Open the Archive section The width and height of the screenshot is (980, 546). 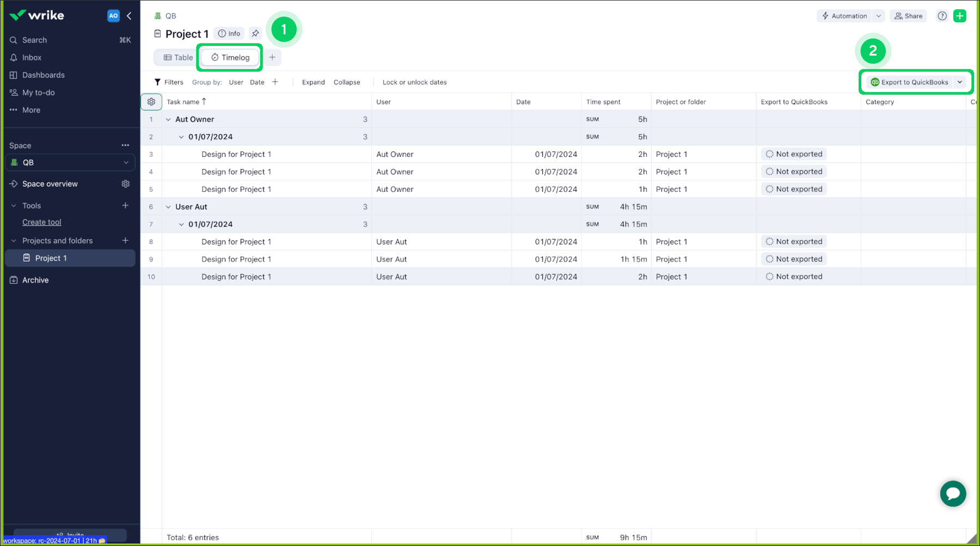[x=36, y=280]
